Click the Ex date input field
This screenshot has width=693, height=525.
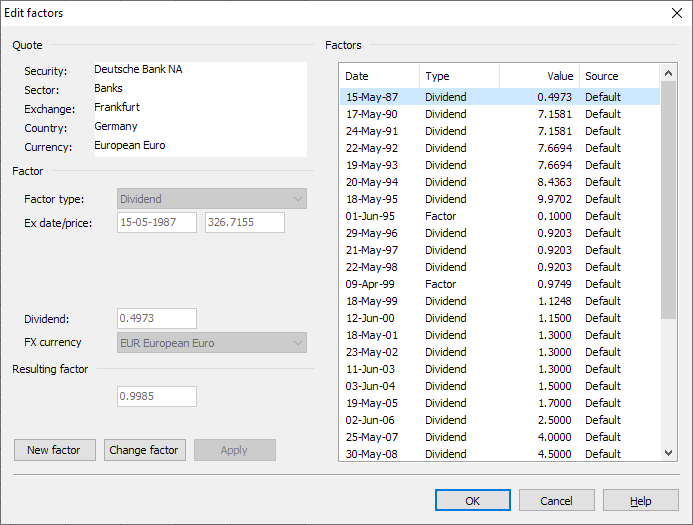tap(157, 222)
